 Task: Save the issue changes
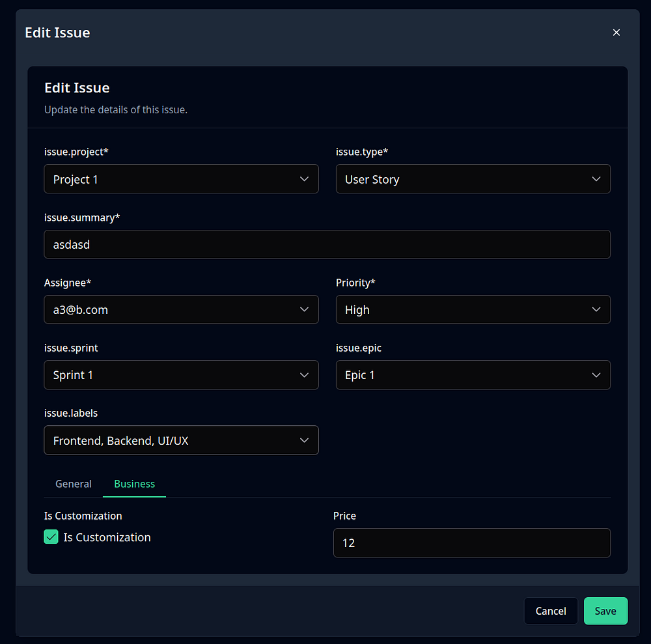point(605,611)
